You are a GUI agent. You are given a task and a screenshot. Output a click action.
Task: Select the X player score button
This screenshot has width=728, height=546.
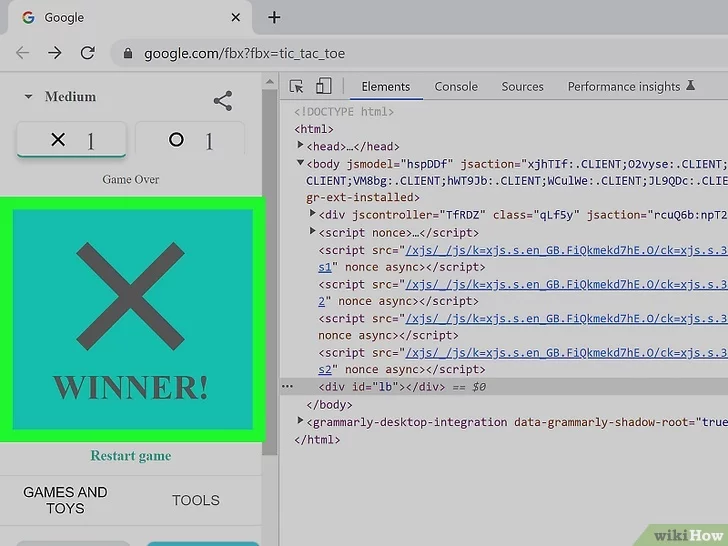(x=72, y=139)
